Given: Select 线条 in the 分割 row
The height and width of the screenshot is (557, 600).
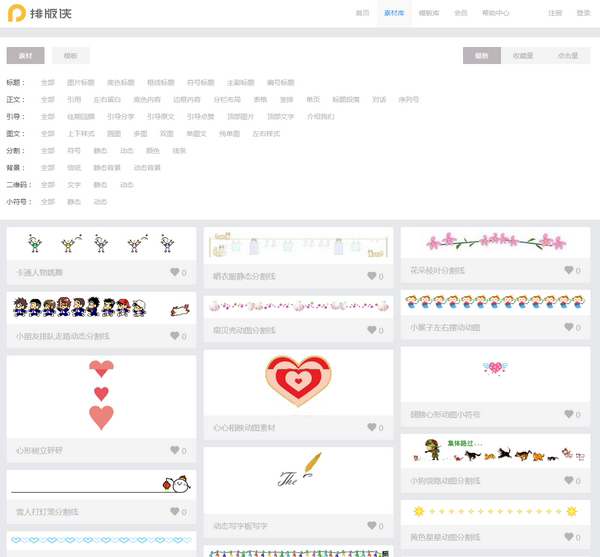Looking at the screenshot, I should point(179,150).
